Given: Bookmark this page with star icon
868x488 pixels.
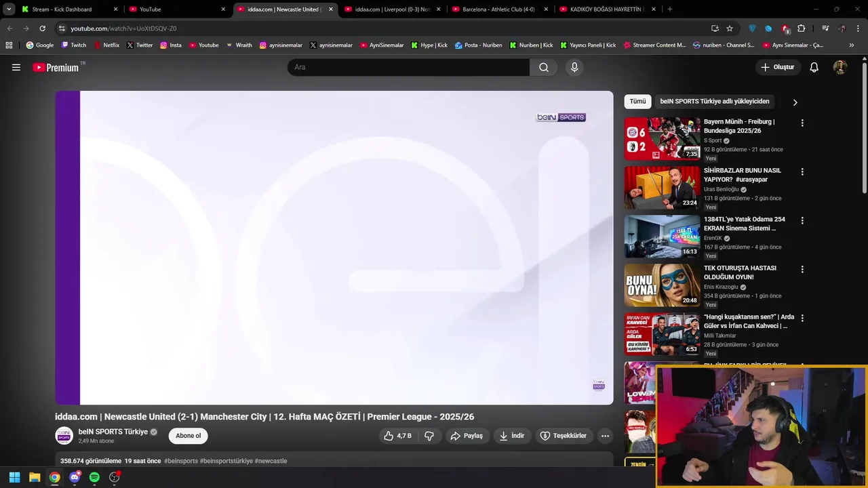Looking at the screenshot, I should 730,28.
